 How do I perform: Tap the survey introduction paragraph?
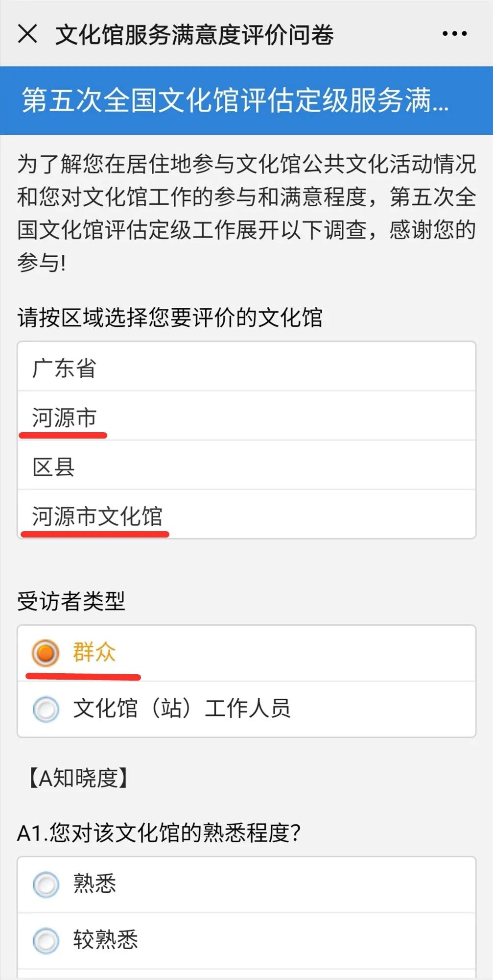[246, 213]
